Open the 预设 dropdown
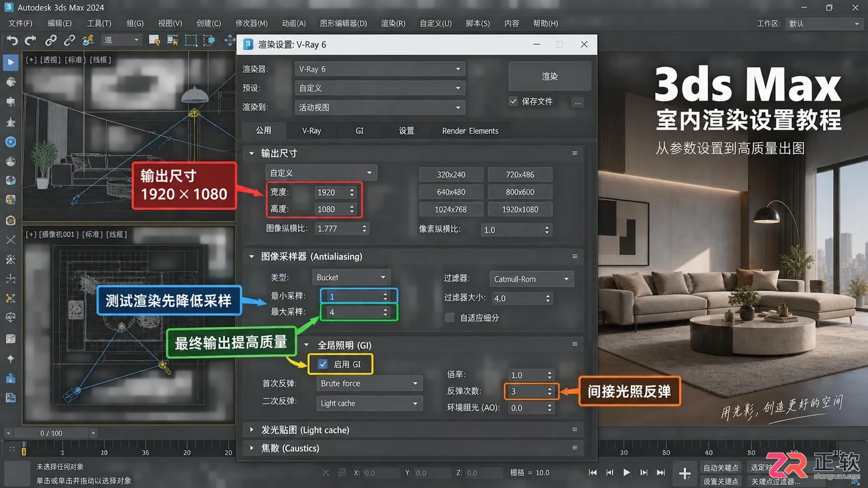The width and height of the screenshot is (868, 488). [380, 88]
